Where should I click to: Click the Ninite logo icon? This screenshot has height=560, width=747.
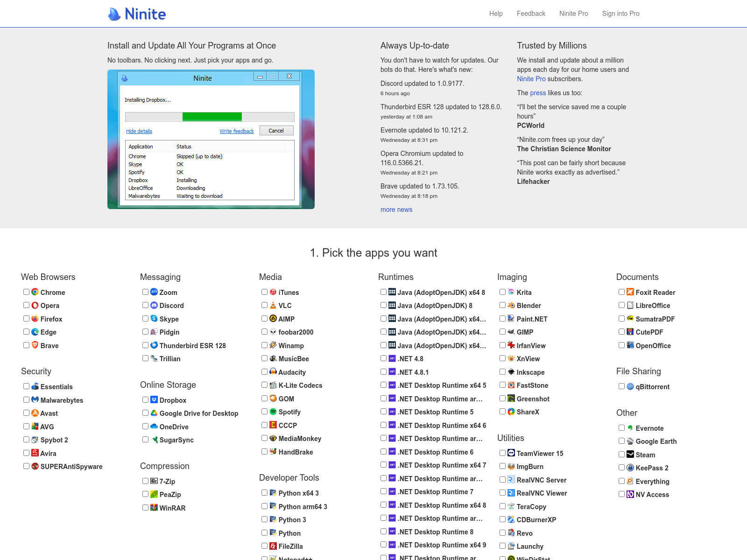click(114, 14)
